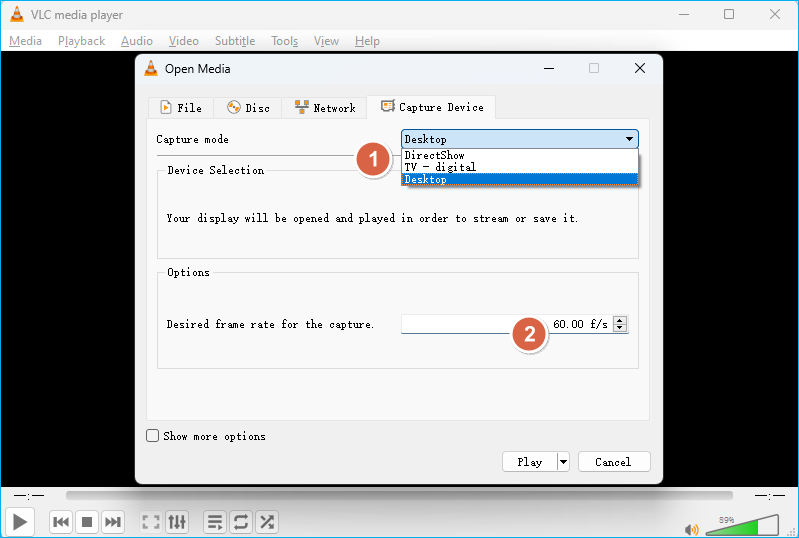Close the Open Media dialog

(640, 68)
